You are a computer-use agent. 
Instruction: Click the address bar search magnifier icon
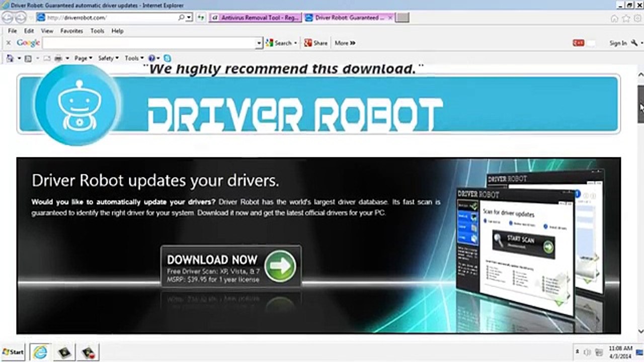point(181,18)
